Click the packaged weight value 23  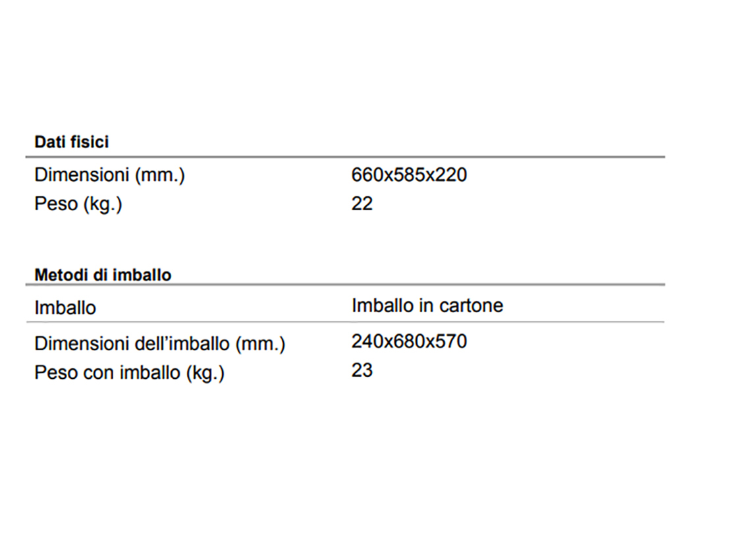point(362,370)
